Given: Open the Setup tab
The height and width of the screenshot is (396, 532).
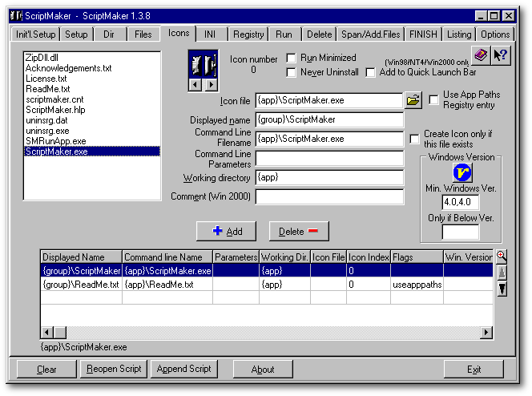Looking at the screenshot, I should pyautogui.click(x=76, y=34).
